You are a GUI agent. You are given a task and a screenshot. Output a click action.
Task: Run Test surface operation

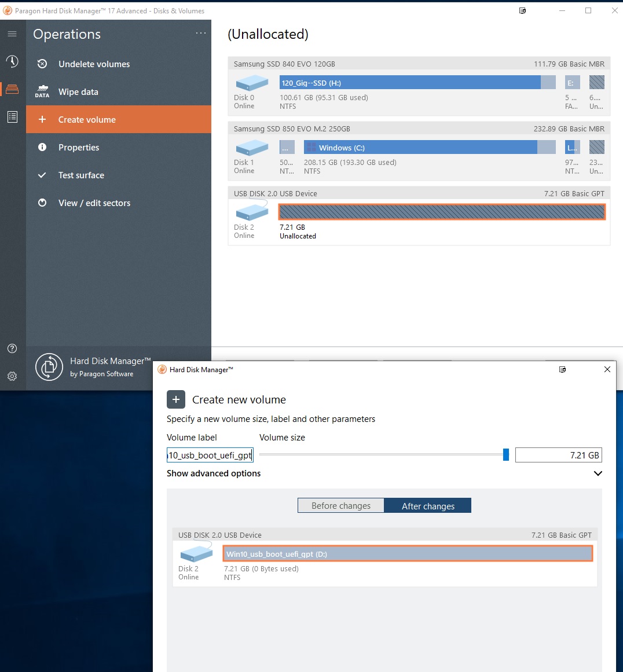(x=118, y=175)
